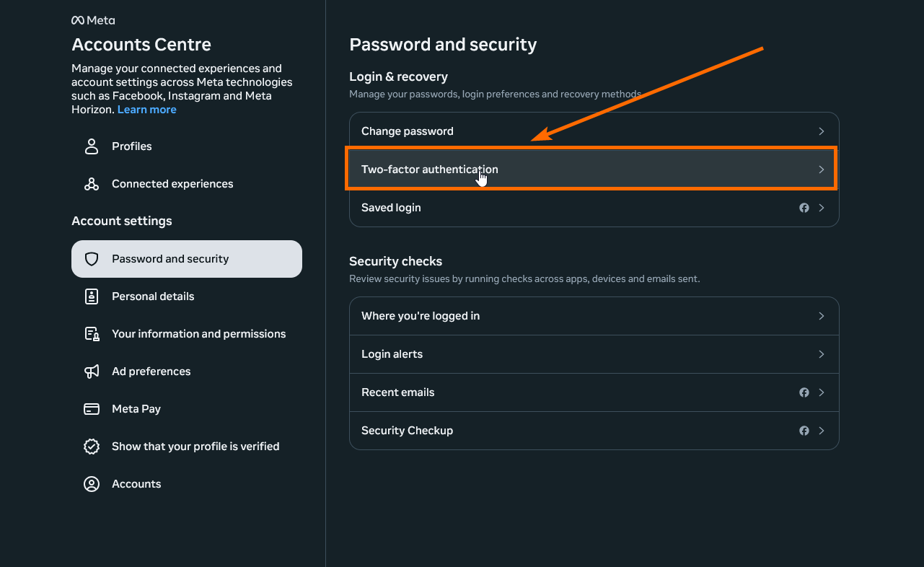The width and height of the screenshot is (924, 567).
Task: Click Your information and permissions icon
Action: point(92,334)
